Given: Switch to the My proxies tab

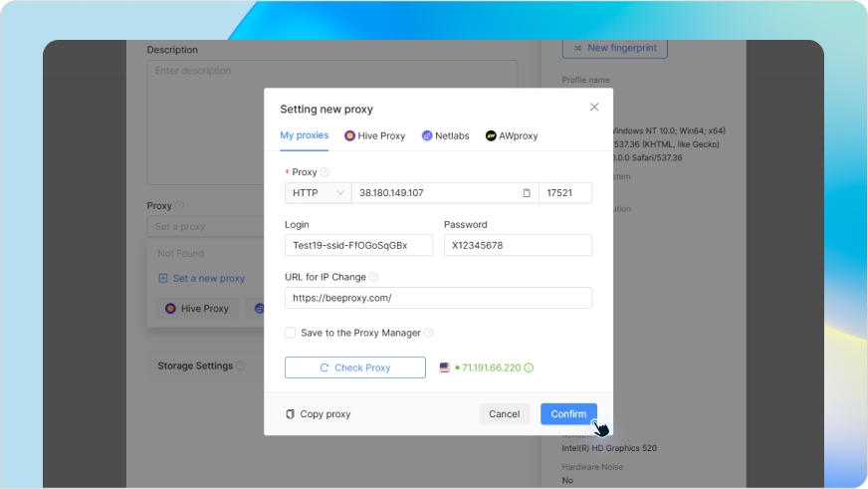Looking at the screenshot, I should point(304,135).
